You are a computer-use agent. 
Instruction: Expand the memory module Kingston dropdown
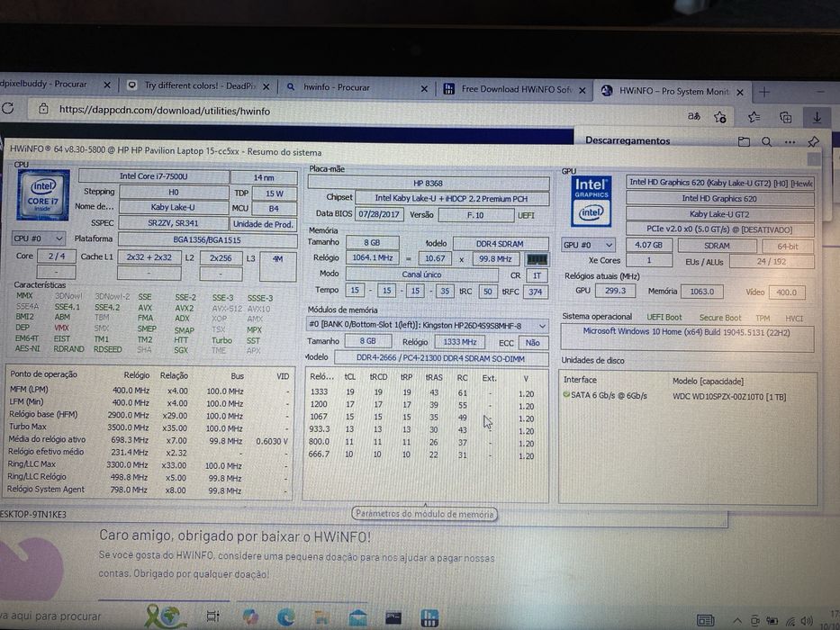[x=427, y=325]
